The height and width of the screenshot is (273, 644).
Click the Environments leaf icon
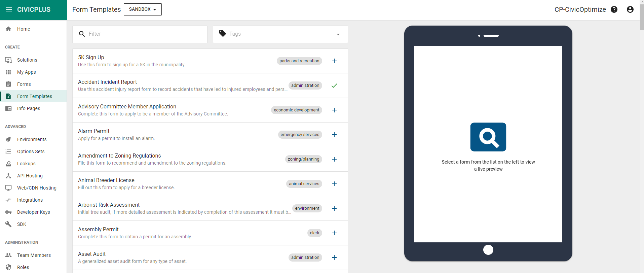click(x=8, y=139)
